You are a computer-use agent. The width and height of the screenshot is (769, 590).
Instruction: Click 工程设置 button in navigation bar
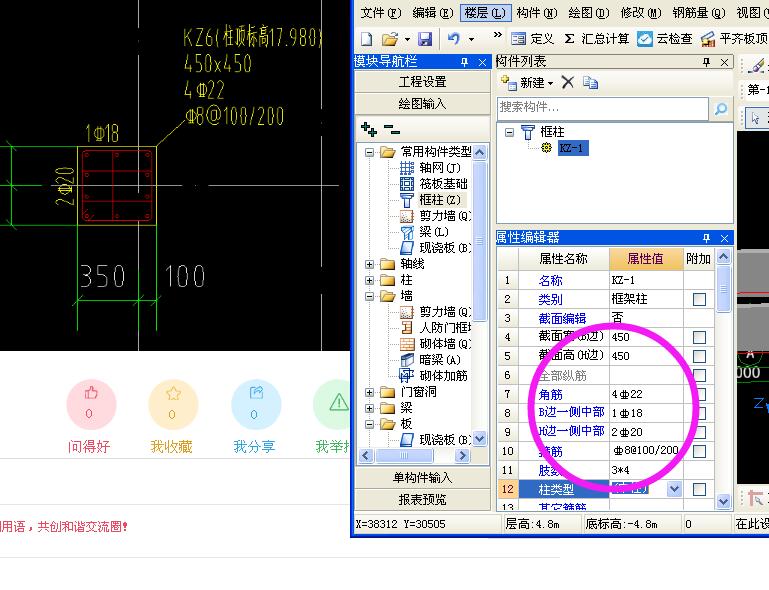(422, 81)
